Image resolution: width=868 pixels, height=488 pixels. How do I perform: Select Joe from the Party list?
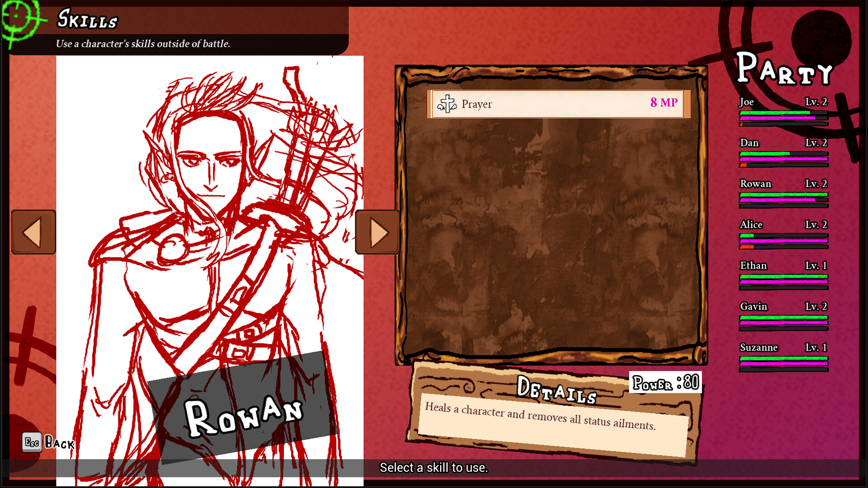coord(783,111)
